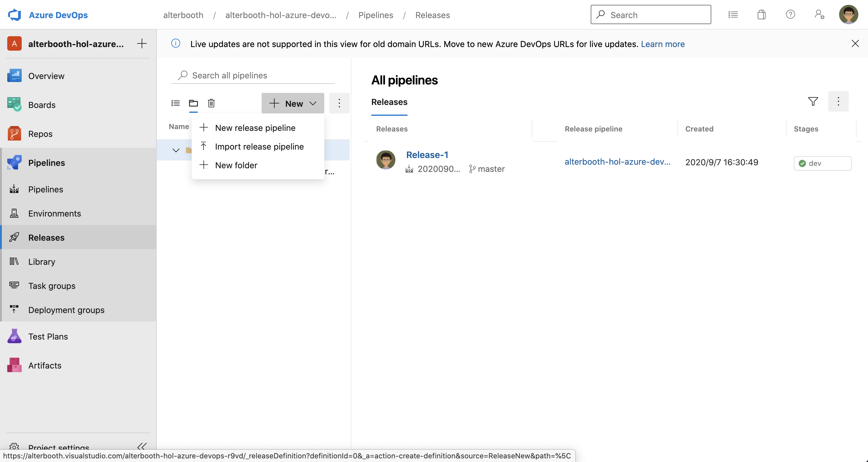Click the New dropdown button
This screenshot has width=868, height=462.
click(292, 103)
